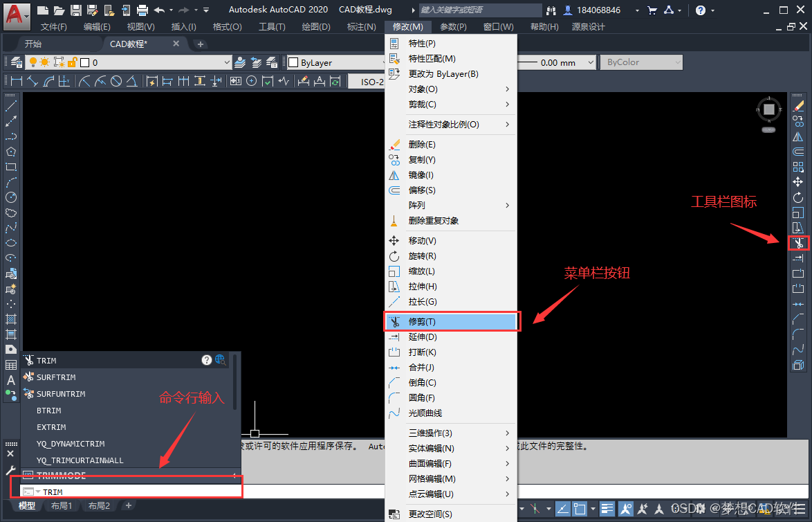
Task: Choose 修剪(T) from the Modify menu
Action: pyautogui.click(x=452, y=321)
